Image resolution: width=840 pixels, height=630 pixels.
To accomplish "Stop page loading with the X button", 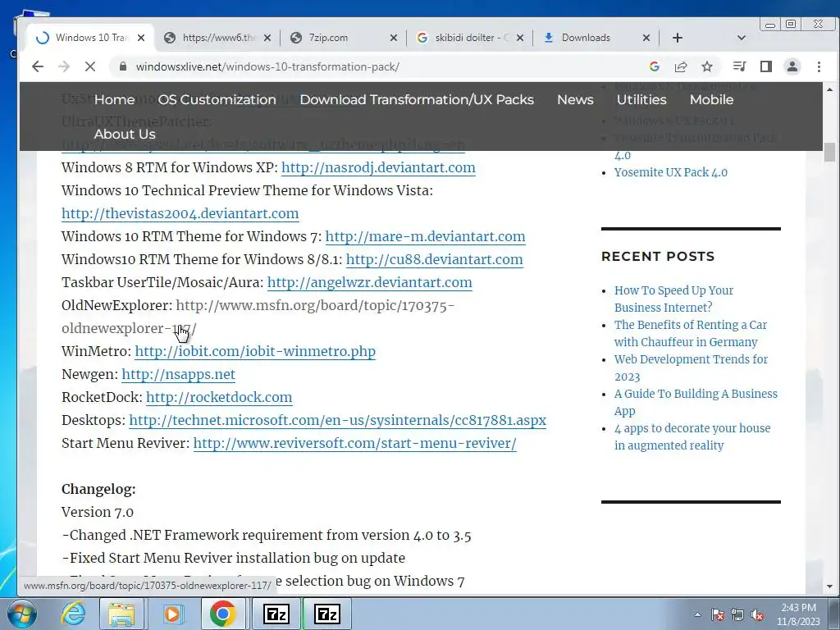I will tap(90, 66).
